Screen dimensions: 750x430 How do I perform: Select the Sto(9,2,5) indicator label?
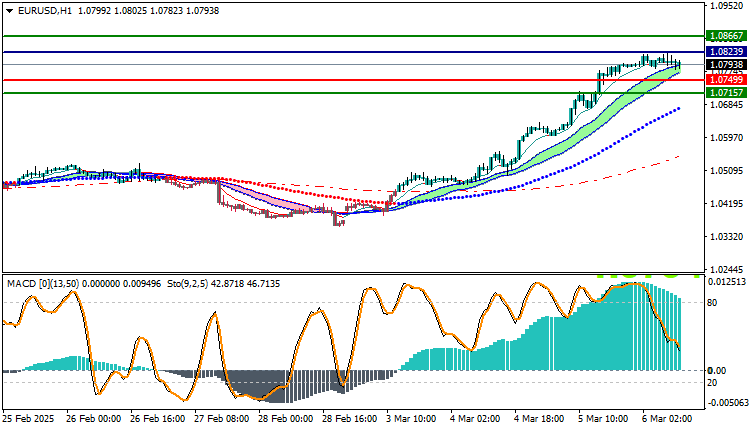(x=188, y=284)
